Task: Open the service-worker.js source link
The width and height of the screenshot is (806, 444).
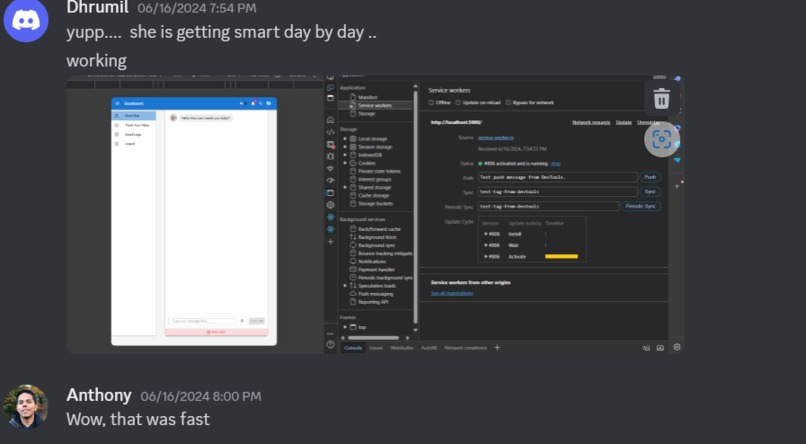Action: [x=496, y=138]
